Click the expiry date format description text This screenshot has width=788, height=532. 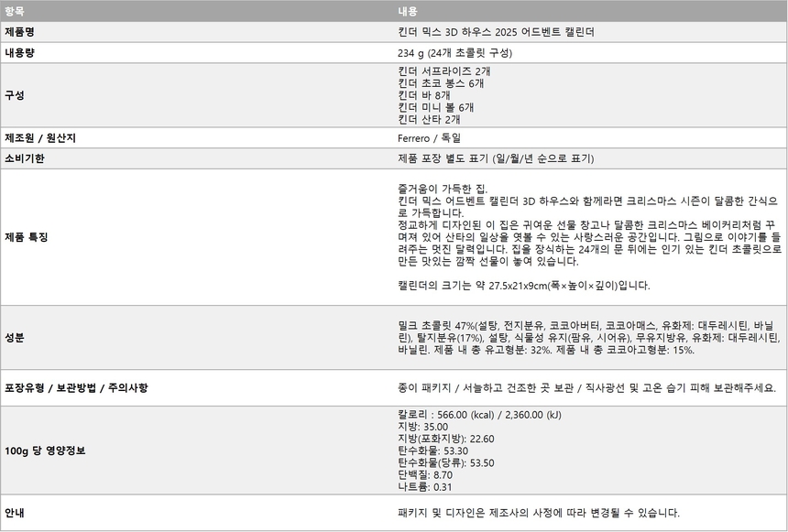[507, 157]
